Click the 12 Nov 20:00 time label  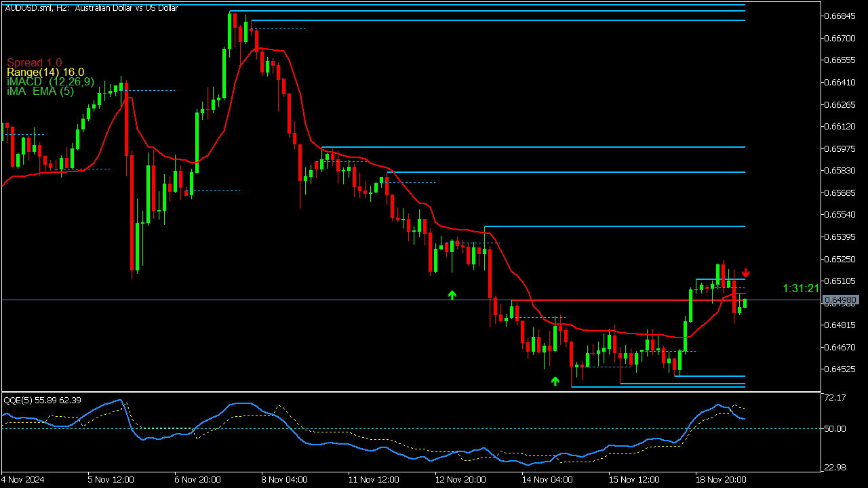[460, 479]
